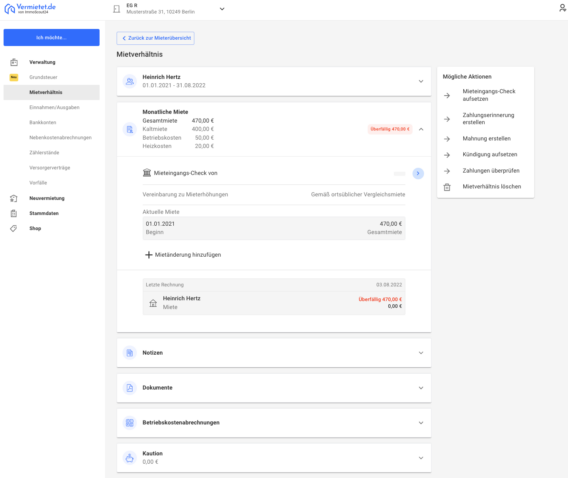Click arrow icon beside Mieteingangs-Check aufsetzen
The height and width of the screenshot is (478, 568).
coord(447,95)
